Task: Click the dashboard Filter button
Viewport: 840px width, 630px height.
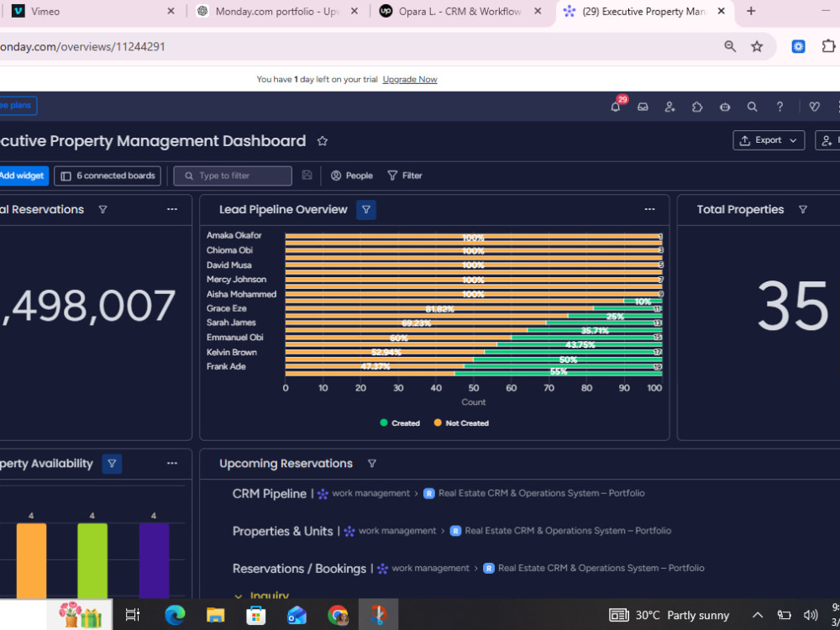Action: click(x=405, y=176)
